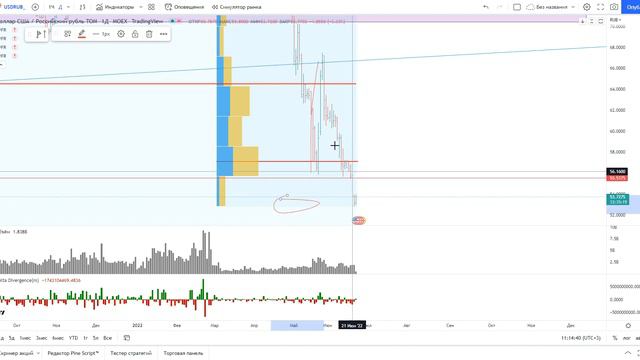
Task: Click the volume indicator value 1.838
Action: click(20, 232)
